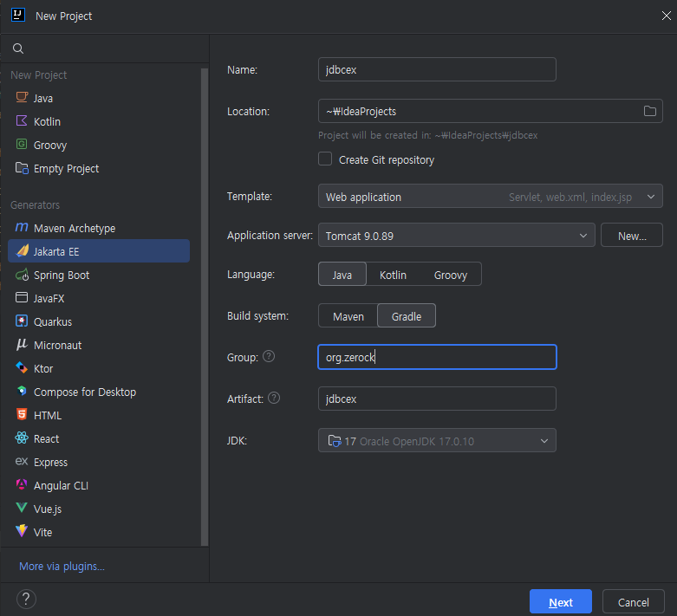Viewport: 677px width, 616px height.
Task: Click the React atom icon
Action: [22, 438]
